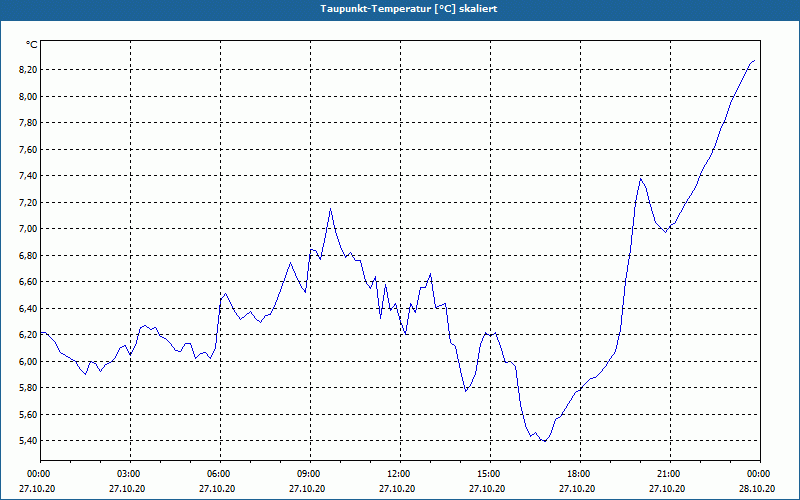
Task: Select the 8,20 y-axis value
Action: [28, 69]
